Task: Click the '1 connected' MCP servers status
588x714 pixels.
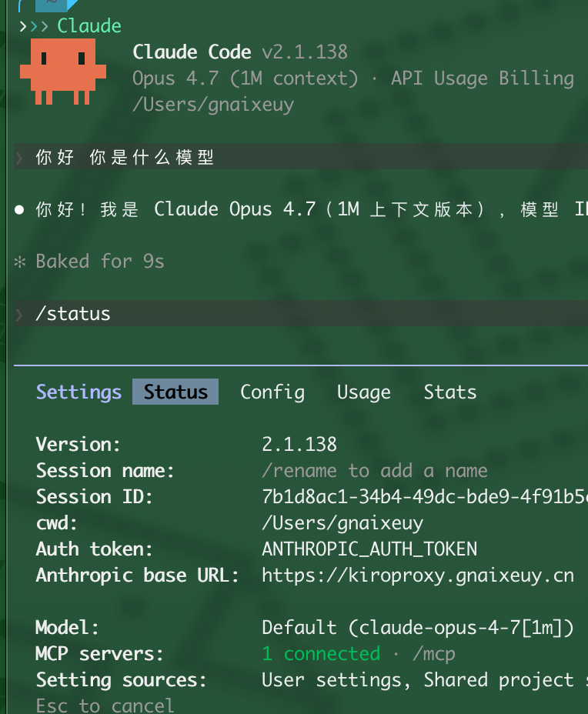Action: coord(321,654)
